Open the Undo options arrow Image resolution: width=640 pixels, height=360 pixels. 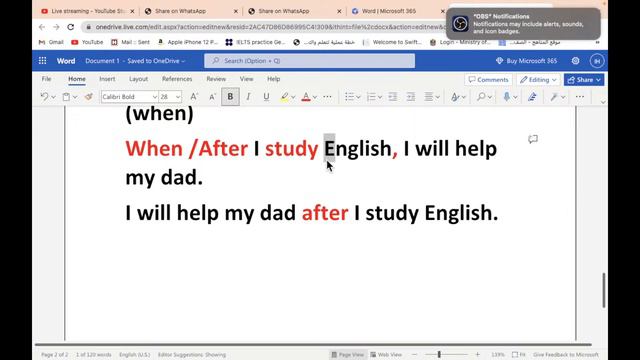[53, 97]
